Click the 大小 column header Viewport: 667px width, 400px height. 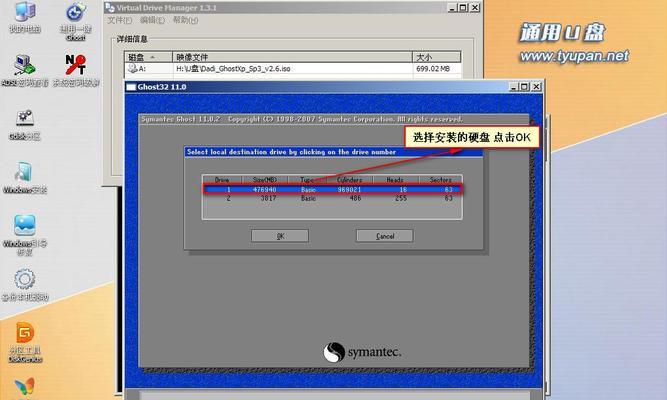[x=436, y=57]
